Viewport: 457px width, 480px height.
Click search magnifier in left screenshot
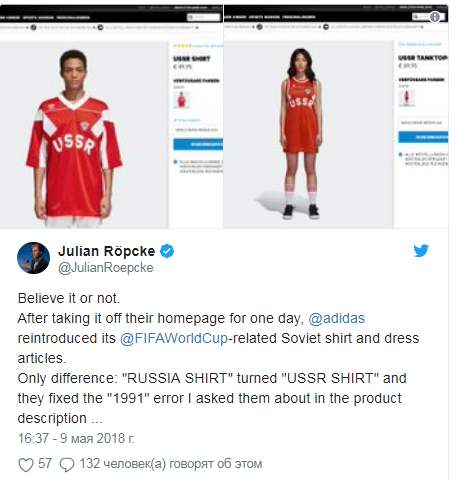pyautogui.click(x=190, y=17)
